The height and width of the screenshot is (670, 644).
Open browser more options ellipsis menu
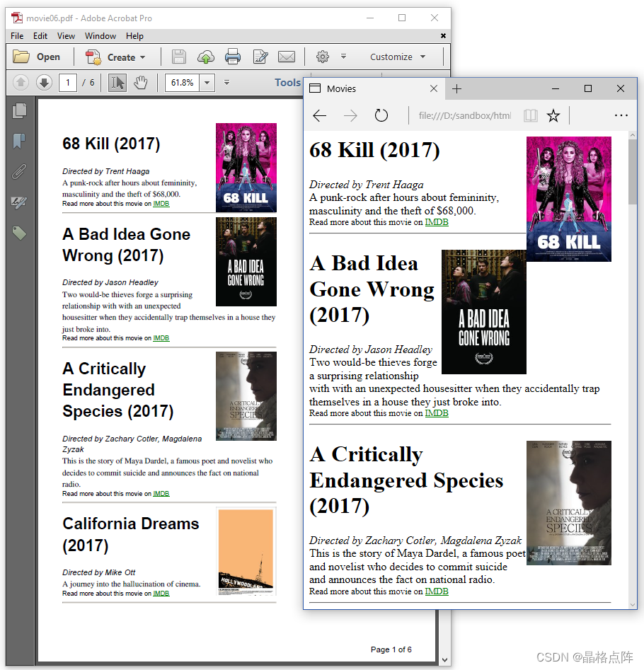(x=621, y=115)
